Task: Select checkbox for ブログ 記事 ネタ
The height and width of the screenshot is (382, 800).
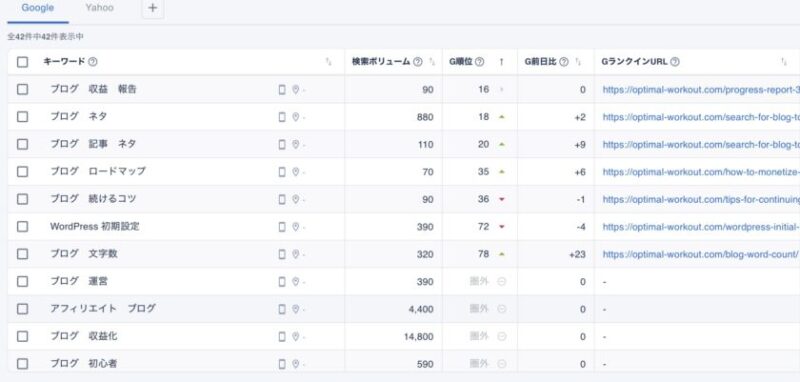Action: [x=22, y=144]
